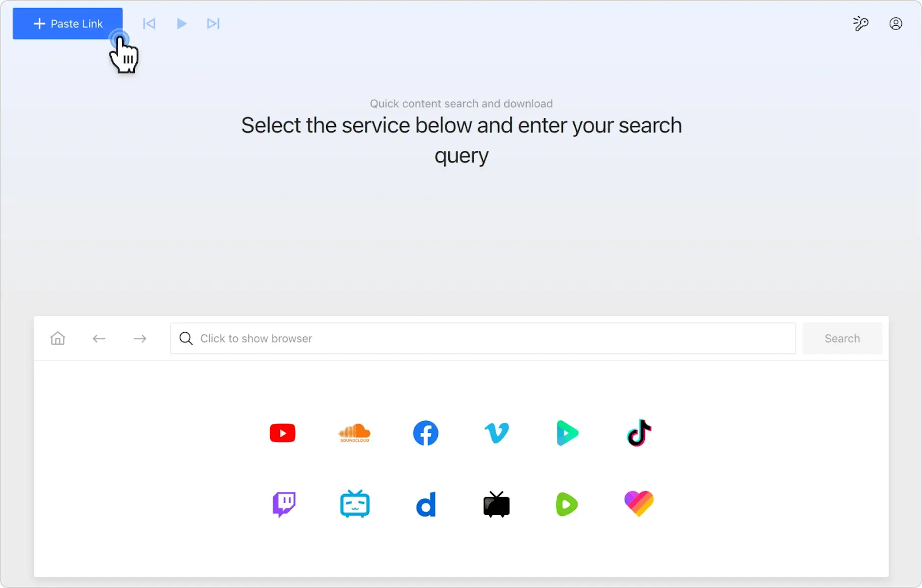Select the YouTube service icon
This screenshot has height=588, width=922.
point(282,433)
